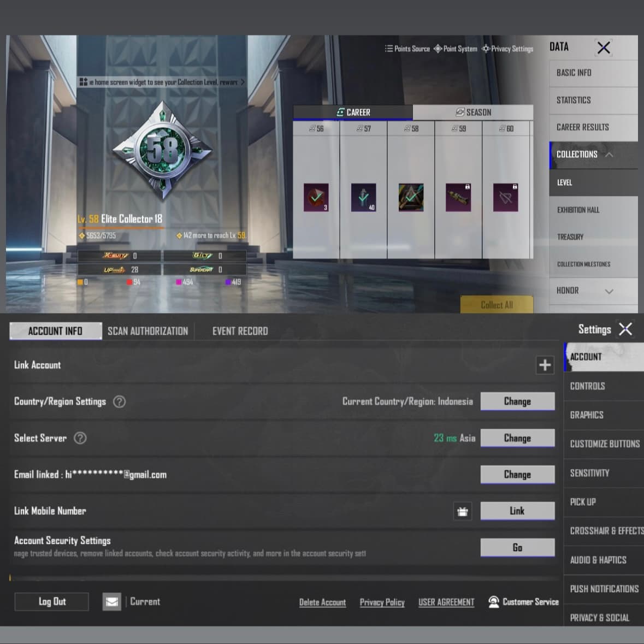Screen dimensions: 644x644
Task: Open the User Agreement link
Action: coord(446,602)
